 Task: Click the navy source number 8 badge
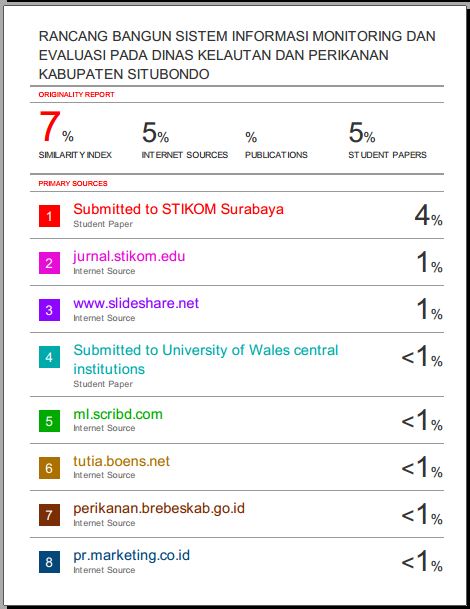point(49,562)
